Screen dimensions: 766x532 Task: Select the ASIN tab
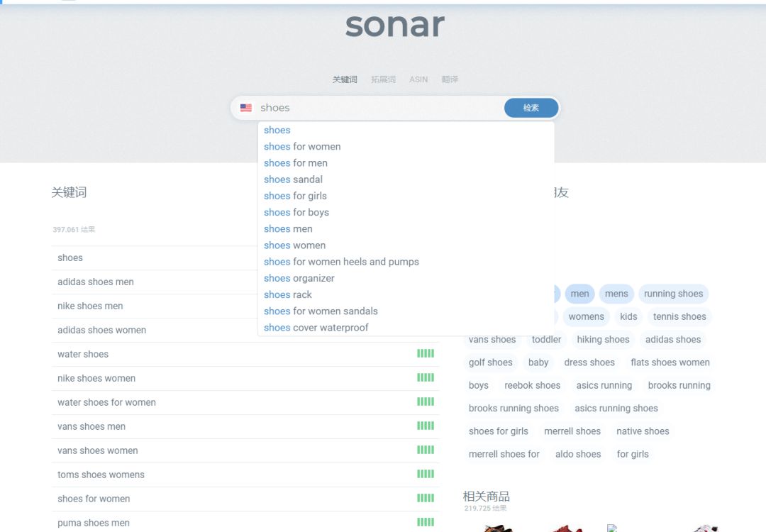tap(418, 79)
